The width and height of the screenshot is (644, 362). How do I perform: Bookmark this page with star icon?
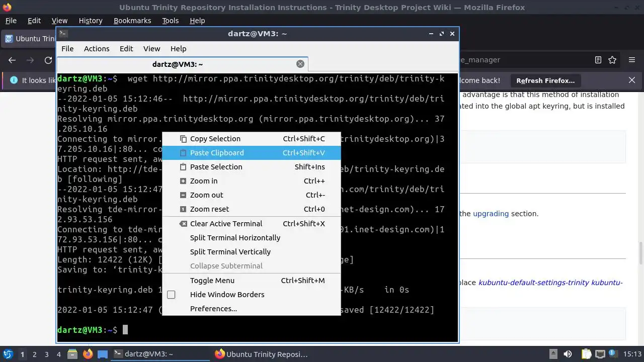pos(612,60)
